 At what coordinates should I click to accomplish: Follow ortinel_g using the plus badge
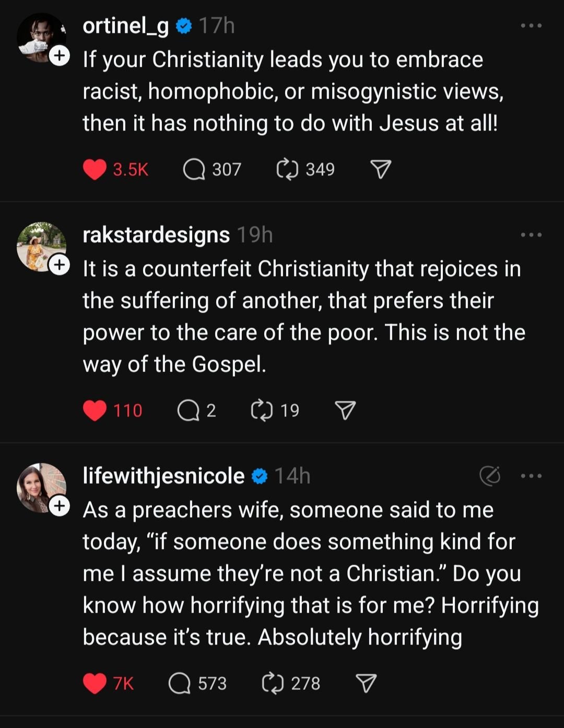60,55
